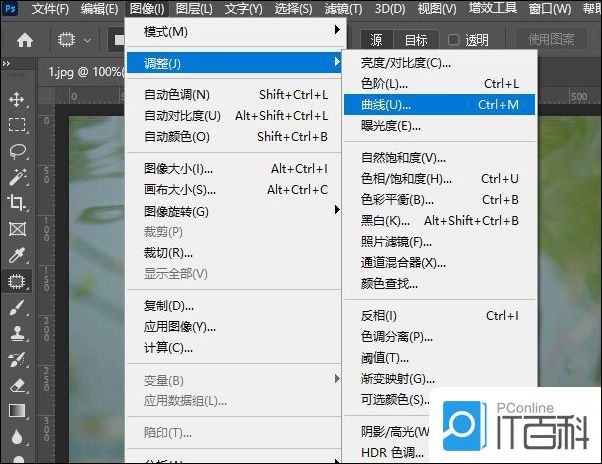602x464 pixels.
Task: Choose 自动颜色(O)
Action: pos(233,137)
